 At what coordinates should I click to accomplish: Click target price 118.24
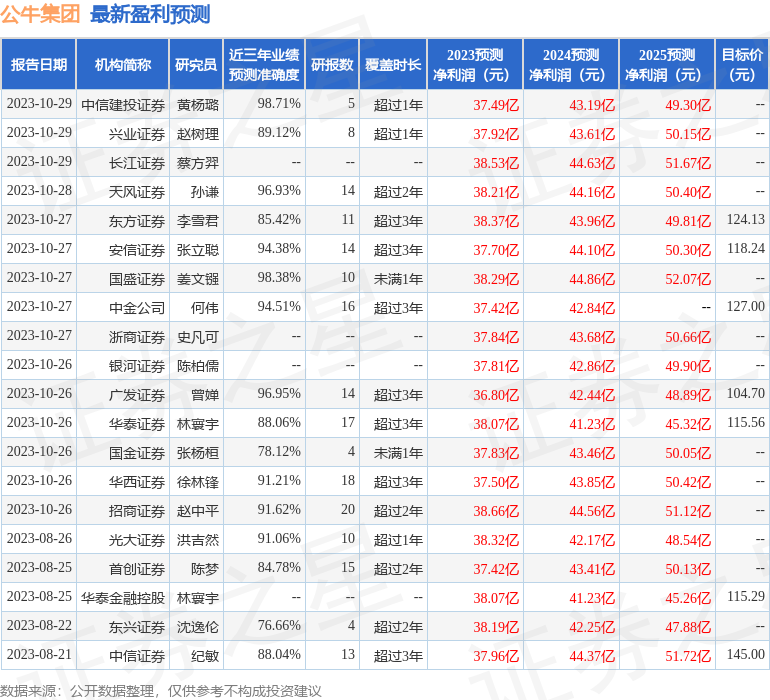745,248
